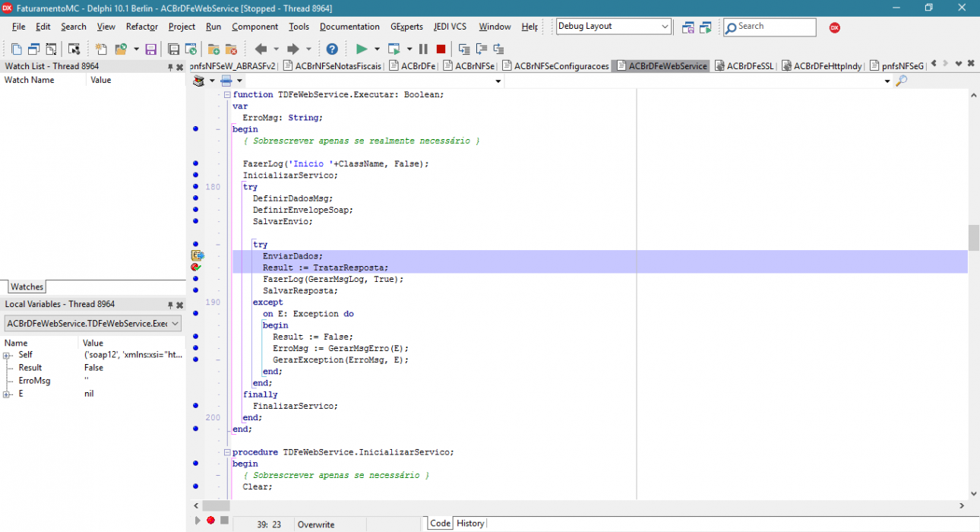
Task: Toggle breakpoint on Result := TratarResposta line
Action: pos(196,268)
